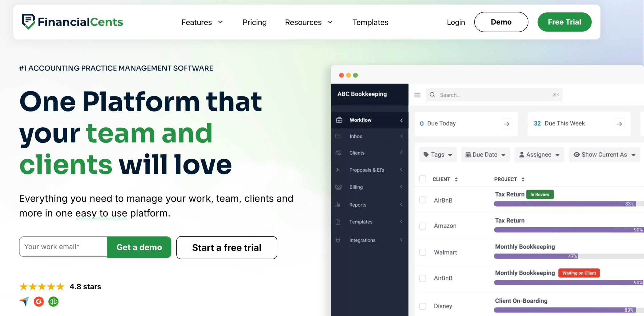Screen dimensions: 644x316
Task: Click the arrow on Due This Week card
Action: pyautogui.click(x=619, y=124)
